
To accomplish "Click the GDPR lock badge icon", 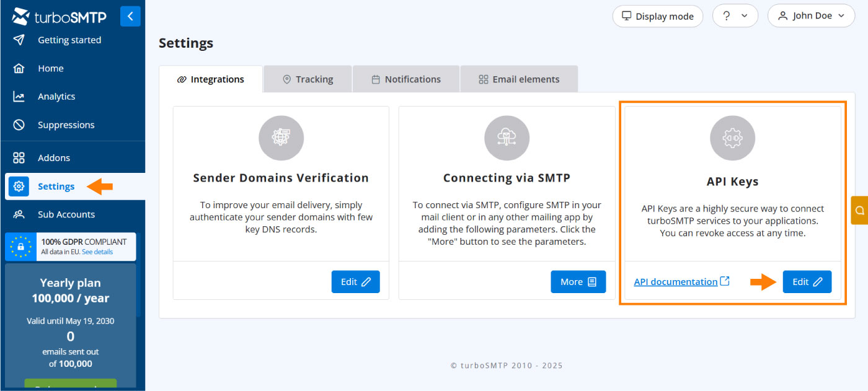I will tap(21, 247).
